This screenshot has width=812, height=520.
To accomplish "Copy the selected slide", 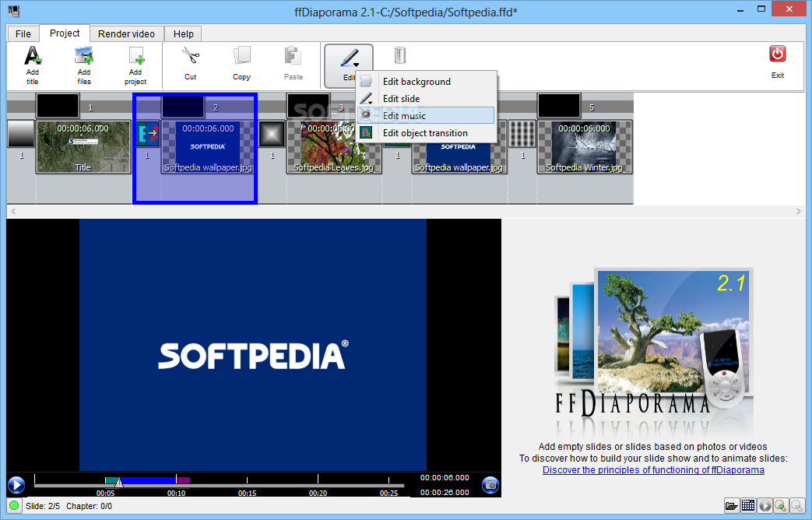I will pyautogui.click(x=241, y=56).
